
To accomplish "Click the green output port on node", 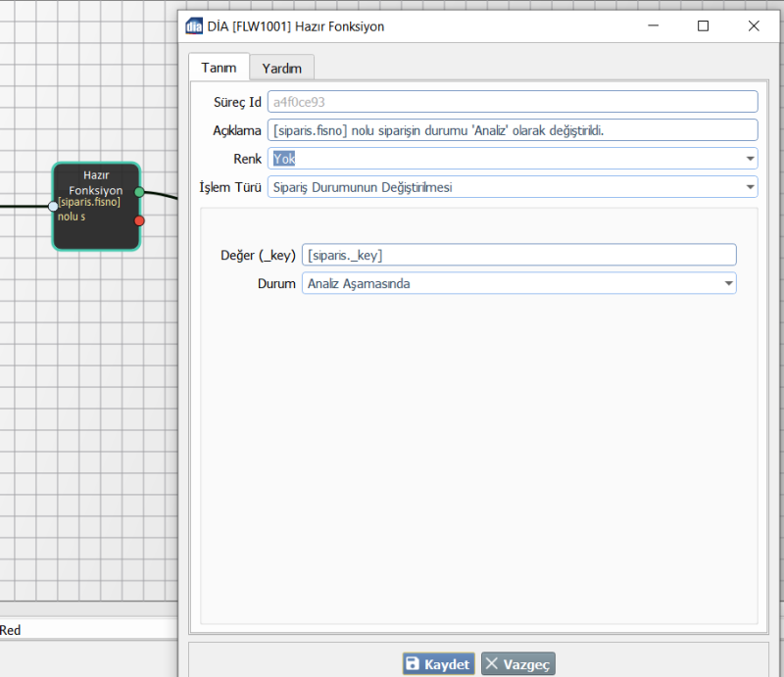I will coord(139,192).
